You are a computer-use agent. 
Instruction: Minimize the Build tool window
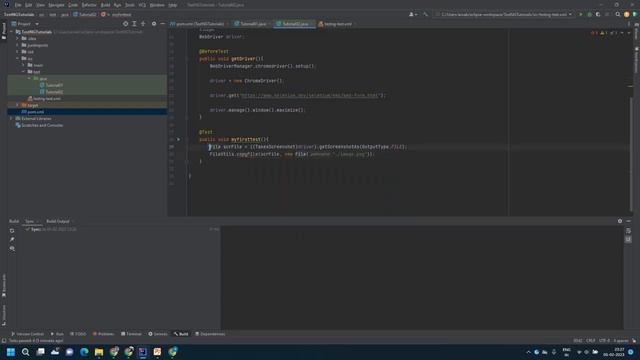[629, 221]
